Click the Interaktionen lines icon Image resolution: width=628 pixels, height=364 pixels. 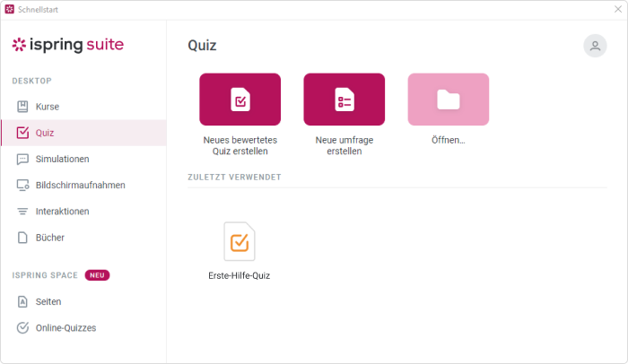tap(22, 212)
